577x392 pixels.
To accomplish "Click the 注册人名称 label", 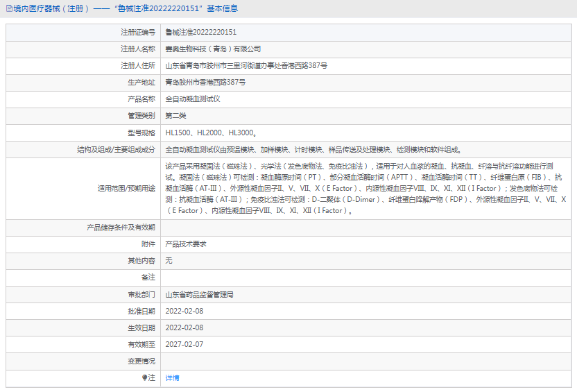I will pyautogui.click(x=138, y=49).
